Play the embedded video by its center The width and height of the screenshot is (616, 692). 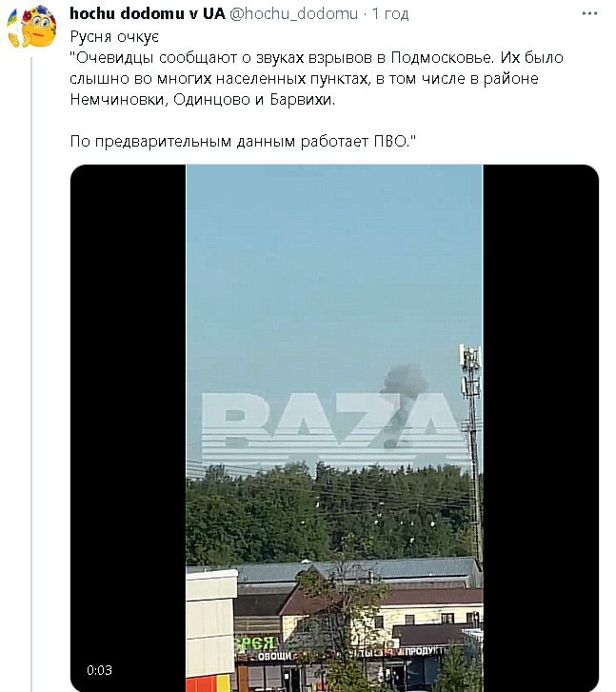click(x=334, y=428)
